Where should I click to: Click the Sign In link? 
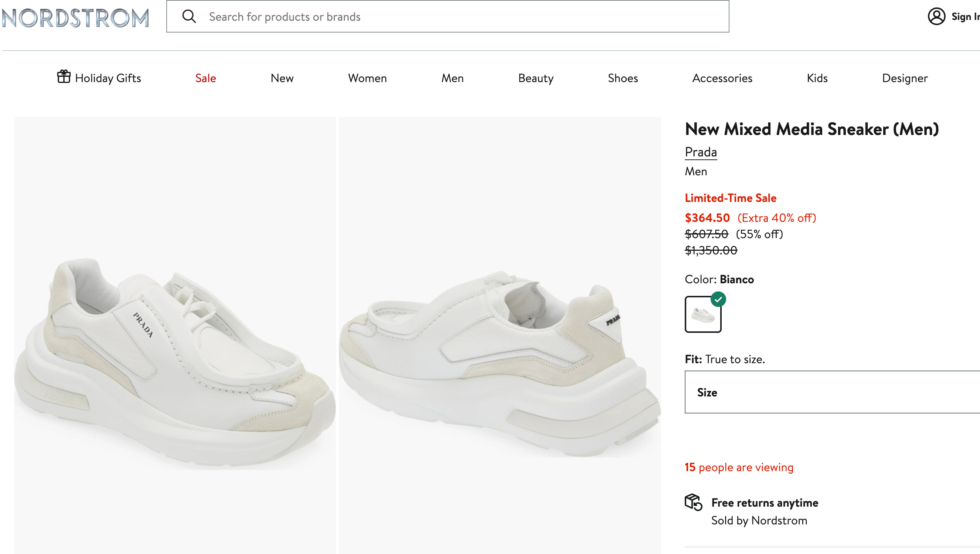point(965,17)
